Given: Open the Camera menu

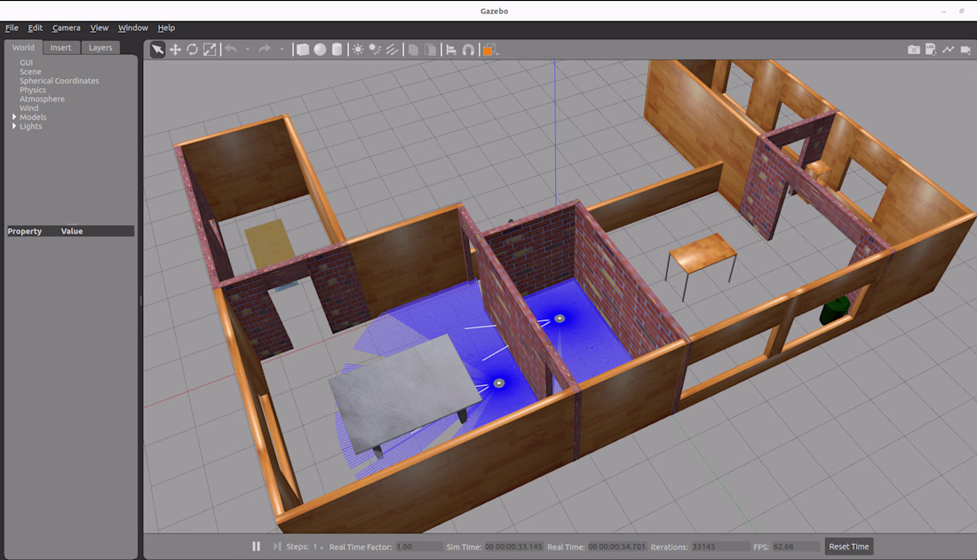Looking at the screenshot, I should [66, 28].
